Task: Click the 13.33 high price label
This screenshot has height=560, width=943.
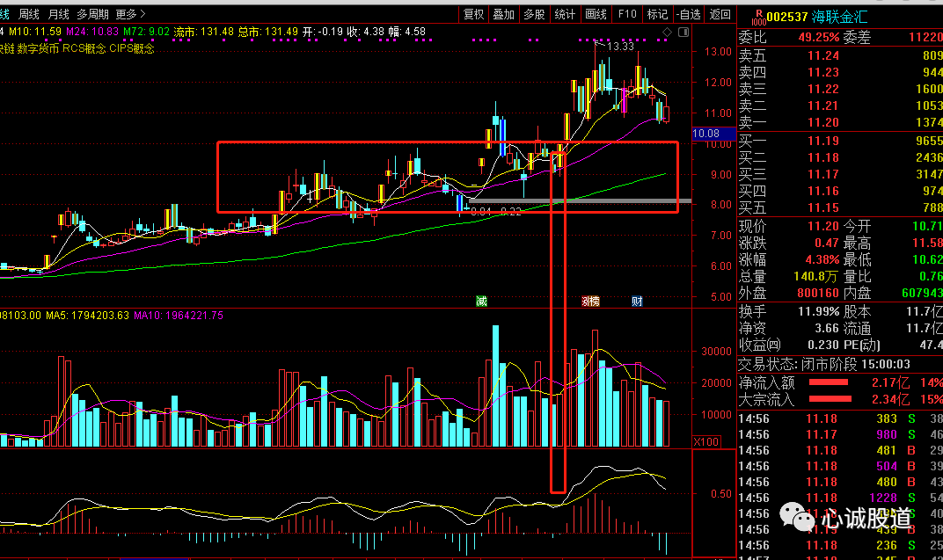Action: coord(620,47)
